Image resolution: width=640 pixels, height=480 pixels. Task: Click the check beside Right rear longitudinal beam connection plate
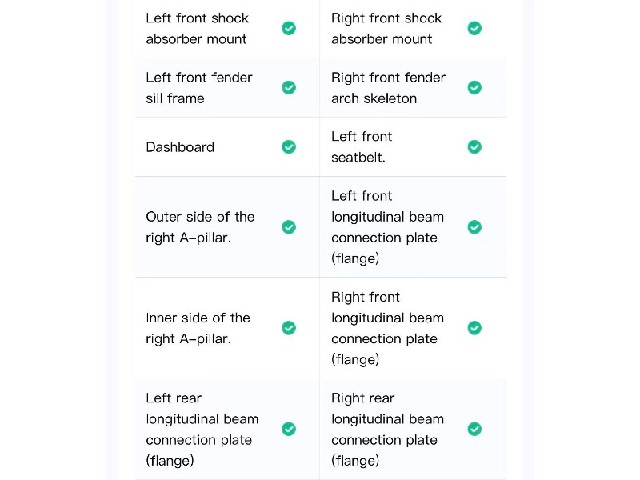tap(475, 429)
